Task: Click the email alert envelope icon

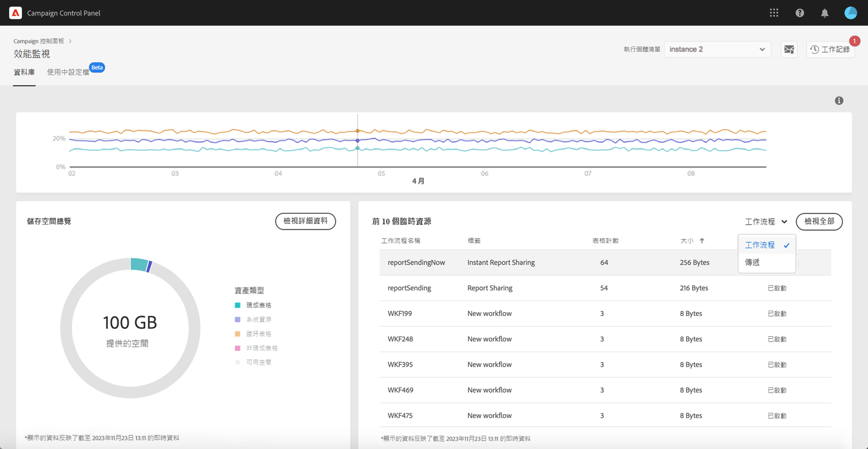Action: (x=789, y=49)
